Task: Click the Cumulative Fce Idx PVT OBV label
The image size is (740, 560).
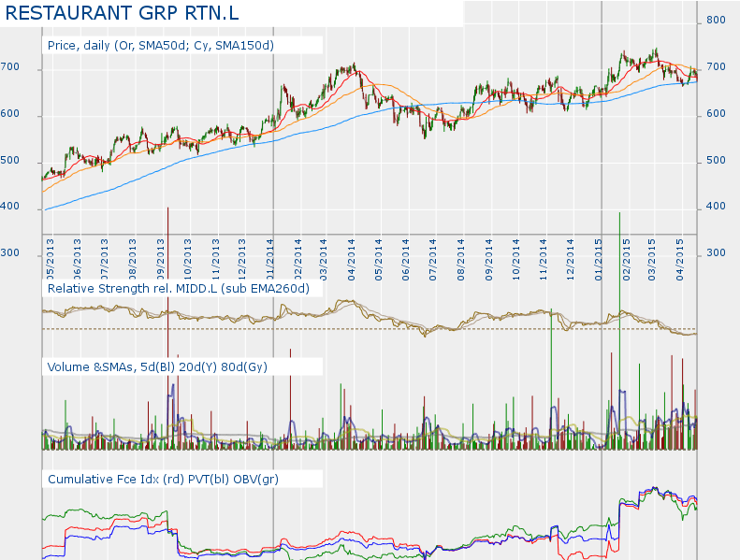Action: pyautogui.click(x=163, y=480)
